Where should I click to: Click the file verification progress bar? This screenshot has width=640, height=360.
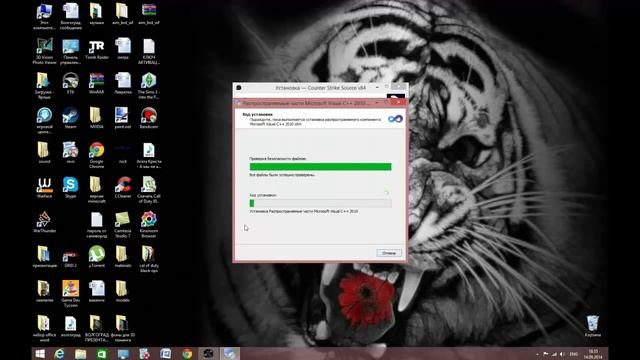point(320,167)
